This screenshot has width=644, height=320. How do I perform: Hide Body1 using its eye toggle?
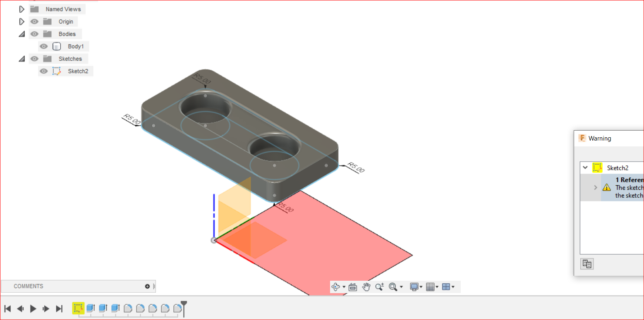coord(43,46)
